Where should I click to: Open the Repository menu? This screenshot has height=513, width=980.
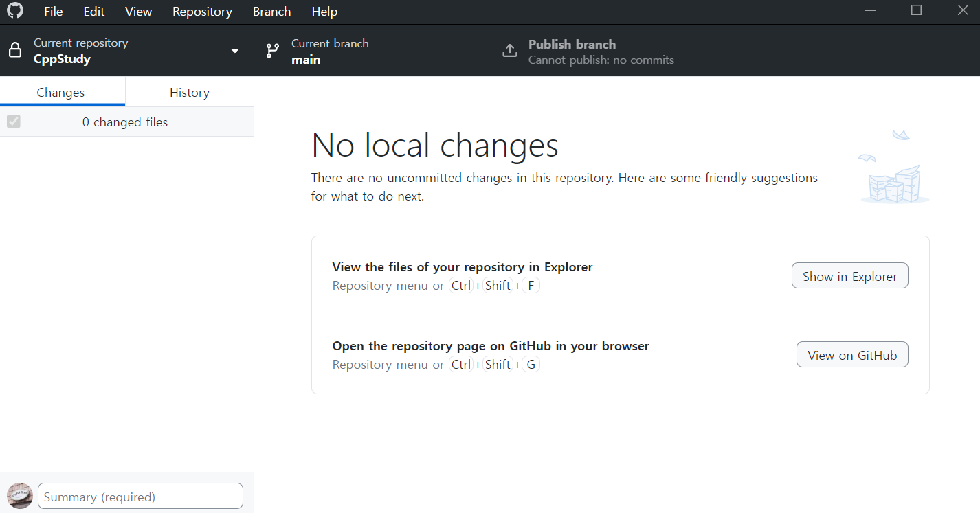click(x=202, y=12)
